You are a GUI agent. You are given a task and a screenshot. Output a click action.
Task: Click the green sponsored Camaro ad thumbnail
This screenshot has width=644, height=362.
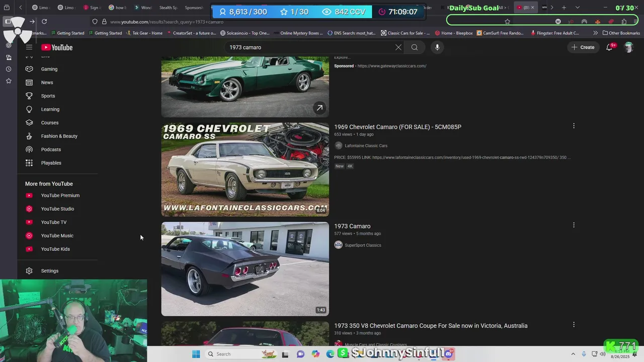point(245,86)
